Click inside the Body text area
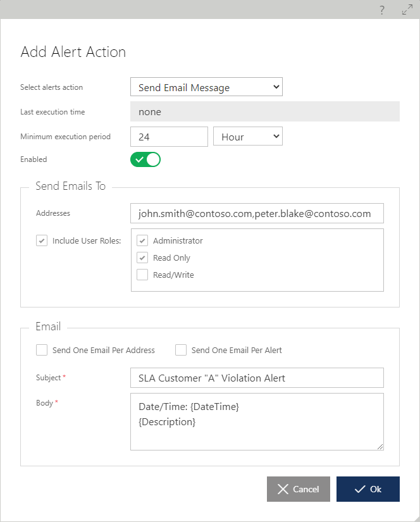This screenshot has width=420, height=522. pyautogui.click(x=257, y=422)
